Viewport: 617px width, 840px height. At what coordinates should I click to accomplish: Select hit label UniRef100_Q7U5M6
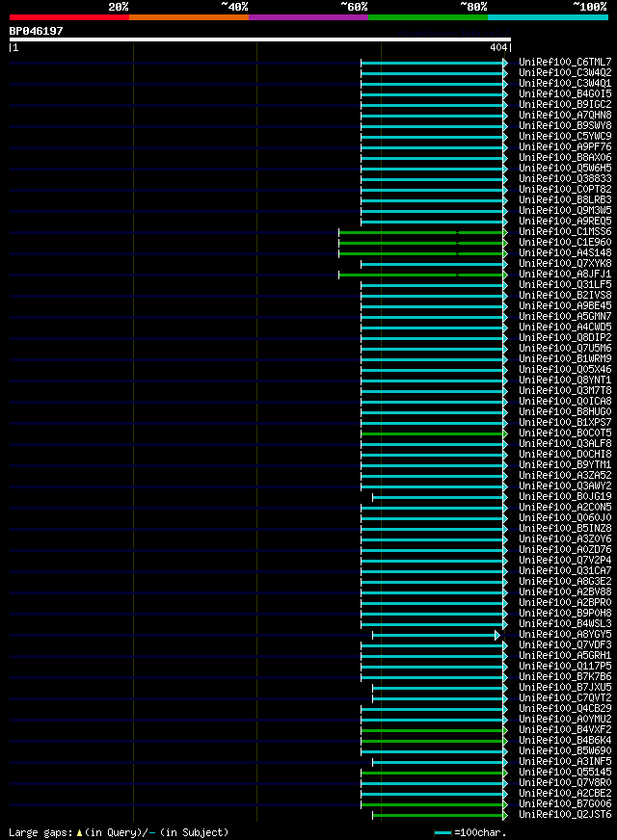coord(565,348)
